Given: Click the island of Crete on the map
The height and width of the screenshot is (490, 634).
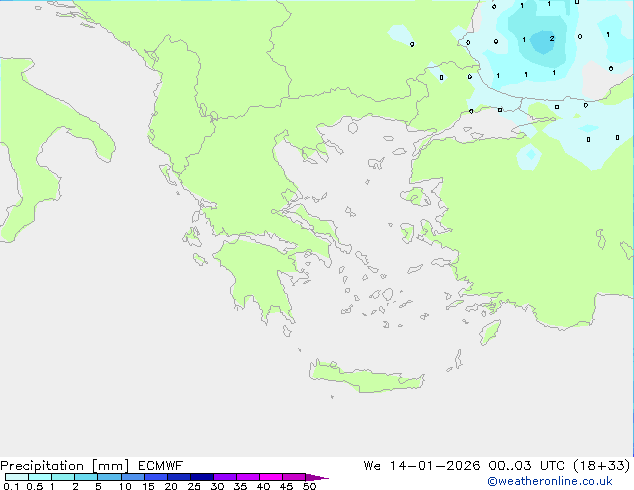Looking at the screenshot, I should [366, 377].
